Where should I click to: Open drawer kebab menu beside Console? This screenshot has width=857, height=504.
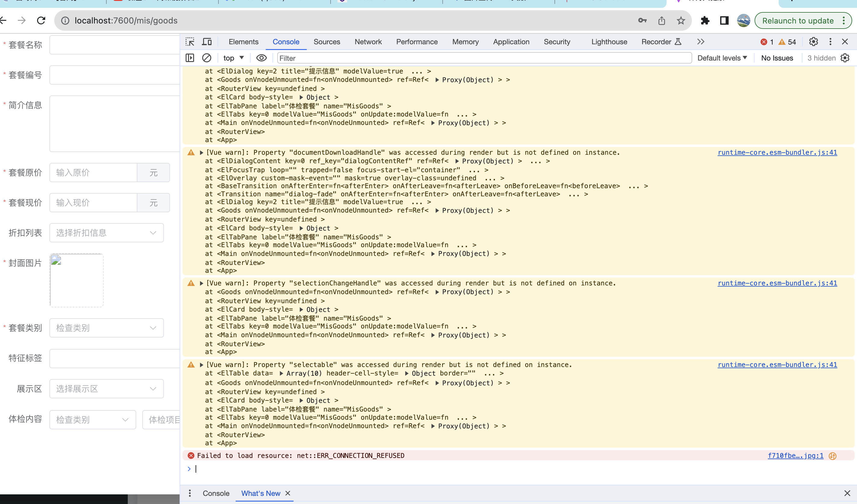(x=190, y=493)
